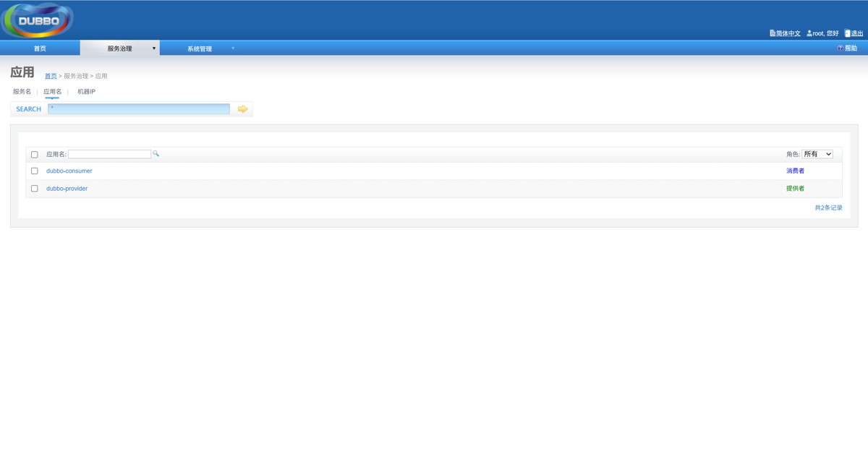Open the dubbo-consumer application link
The image size is (868, 456).
coord(69,171)
